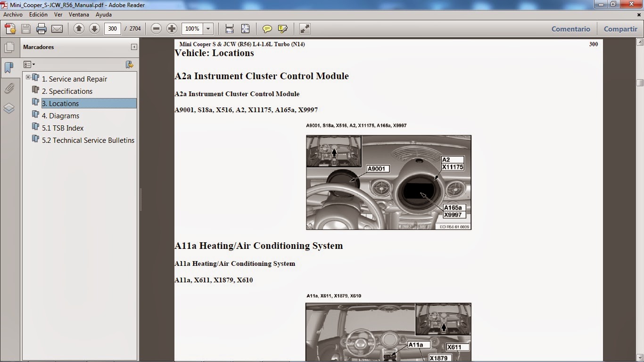The height and width of the screenshot is (362, 644).
Task: Open the Archivo menu
Action: 13,15
